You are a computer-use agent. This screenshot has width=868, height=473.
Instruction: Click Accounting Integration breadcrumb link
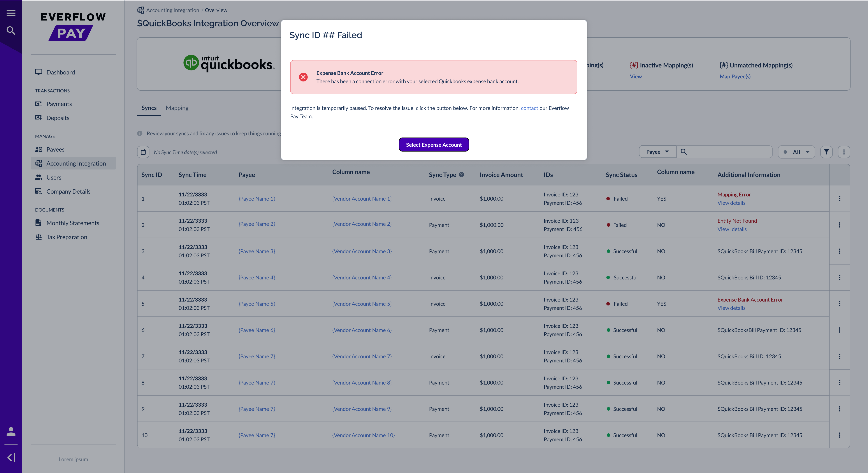click(x=172, y=10)
